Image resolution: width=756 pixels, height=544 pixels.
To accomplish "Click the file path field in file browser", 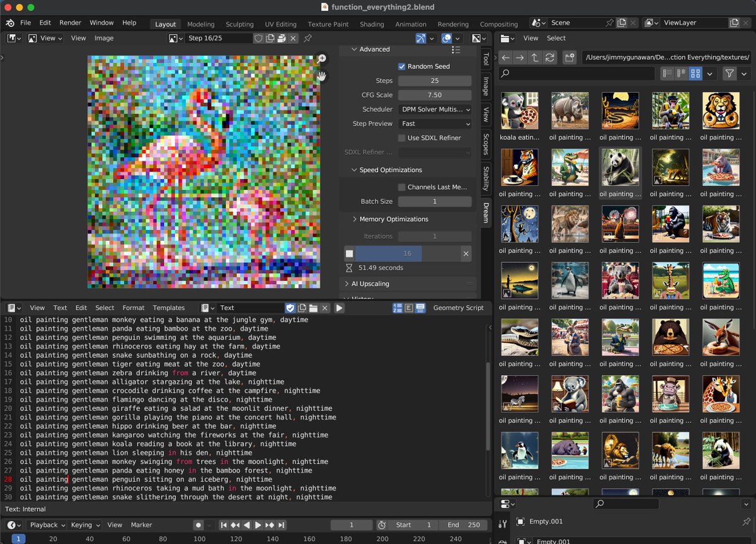I will tap(666, 57).
